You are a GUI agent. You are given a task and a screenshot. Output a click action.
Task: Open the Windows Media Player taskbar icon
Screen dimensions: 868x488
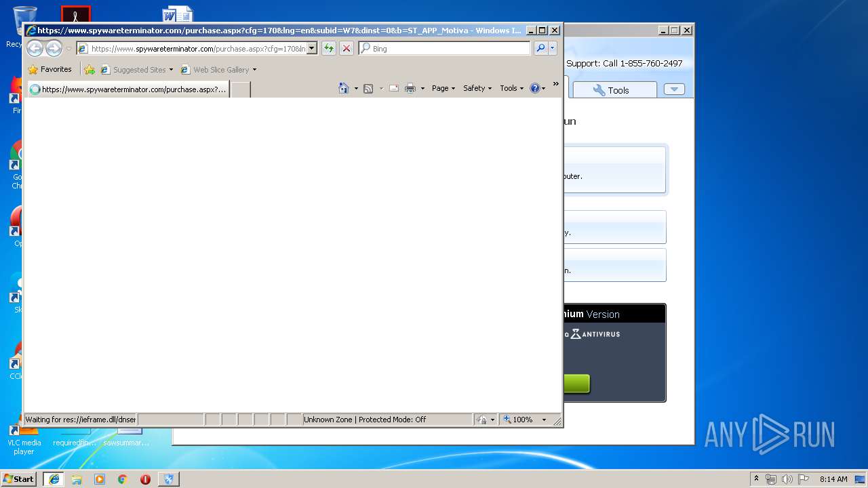(100, 479)
